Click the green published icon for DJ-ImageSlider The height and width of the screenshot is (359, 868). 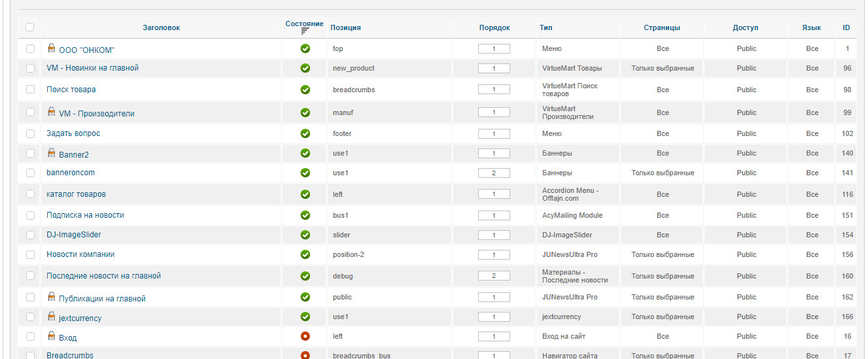click(305, 235)
